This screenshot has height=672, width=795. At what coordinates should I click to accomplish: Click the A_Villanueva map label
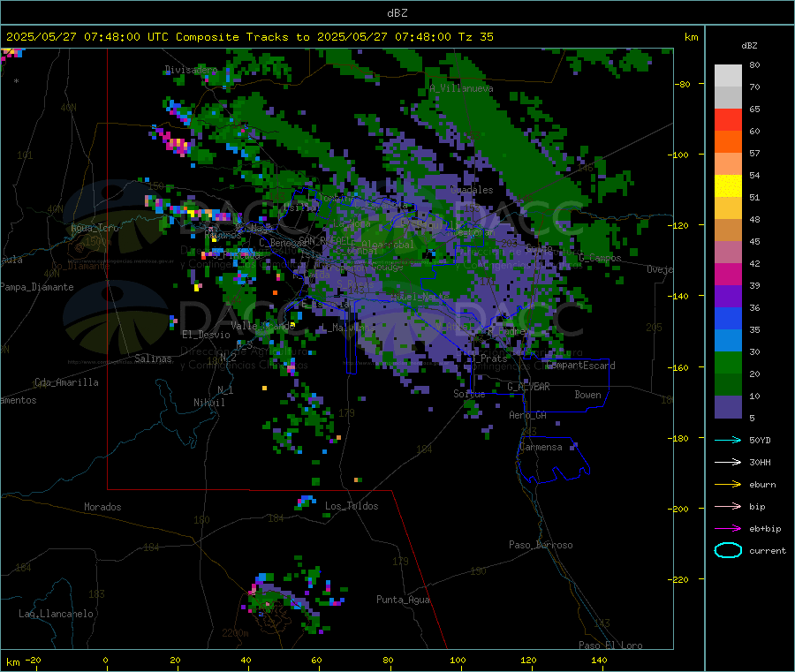click(x=461, y=88)
